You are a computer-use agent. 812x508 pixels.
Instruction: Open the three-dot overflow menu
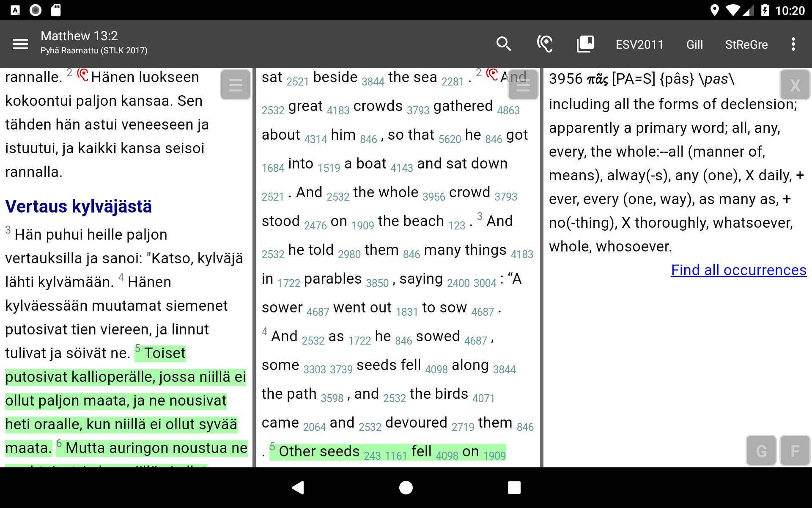click(x=793, y=44)
